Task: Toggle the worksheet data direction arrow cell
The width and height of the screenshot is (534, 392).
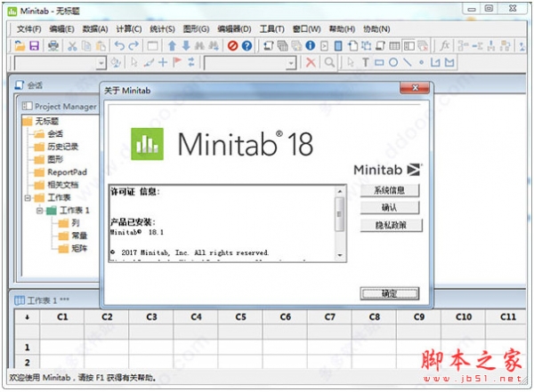Action: [28, 317]
